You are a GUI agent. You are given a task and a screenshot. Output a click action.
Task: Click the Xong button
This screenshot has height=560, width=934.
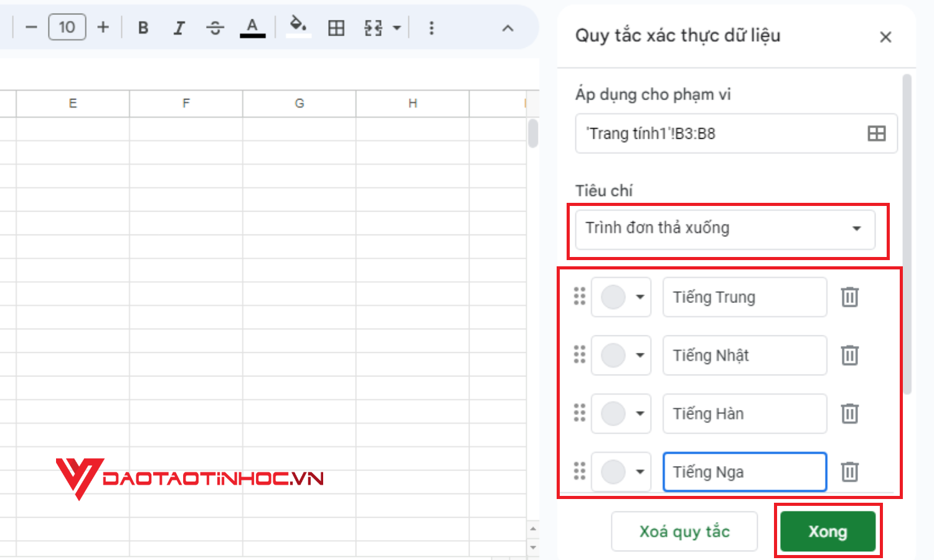click(828, 531)
